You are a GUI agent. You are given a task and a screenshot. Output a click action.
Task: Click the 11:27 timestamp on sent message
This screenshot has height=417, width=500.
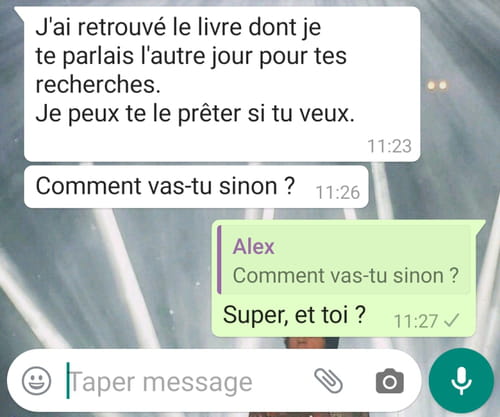coord(416,321)
